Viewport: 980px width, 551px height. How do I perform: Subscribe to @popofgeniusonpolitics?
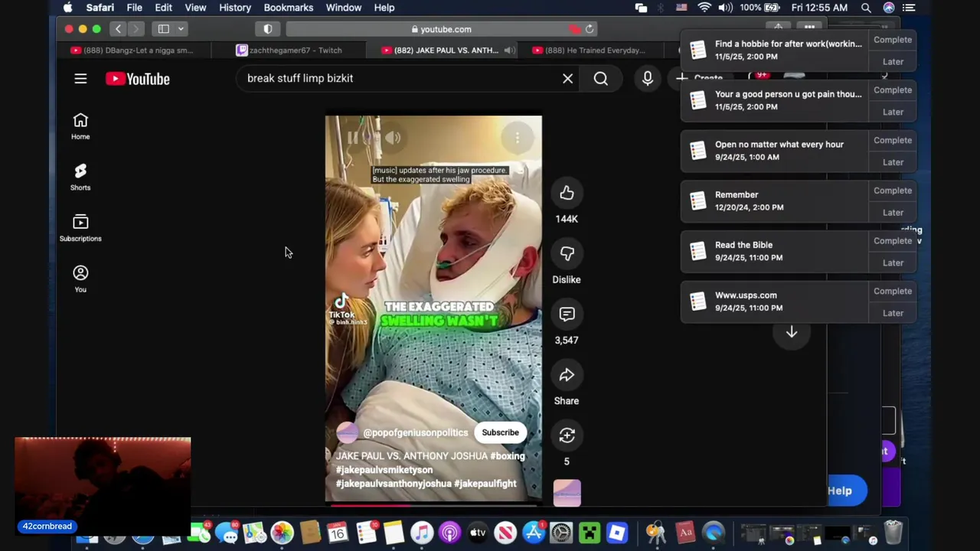click(500, 432)
